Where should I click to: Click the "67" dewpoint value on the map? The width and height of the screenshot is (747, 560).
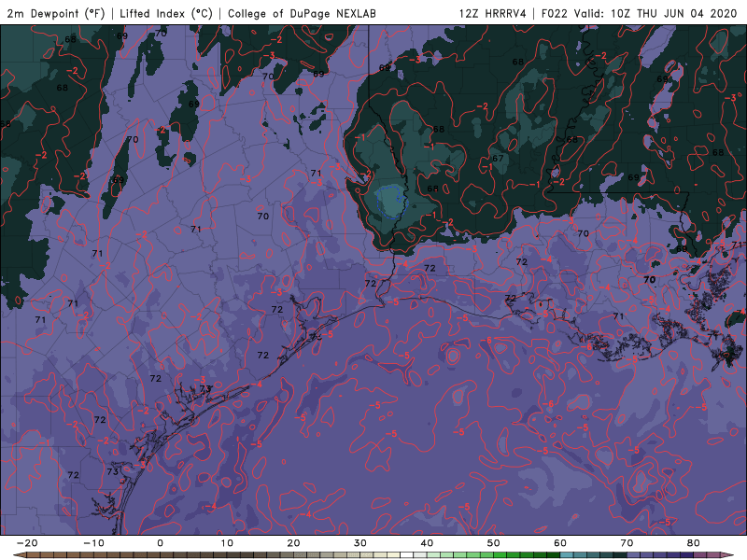pos(498,158)
